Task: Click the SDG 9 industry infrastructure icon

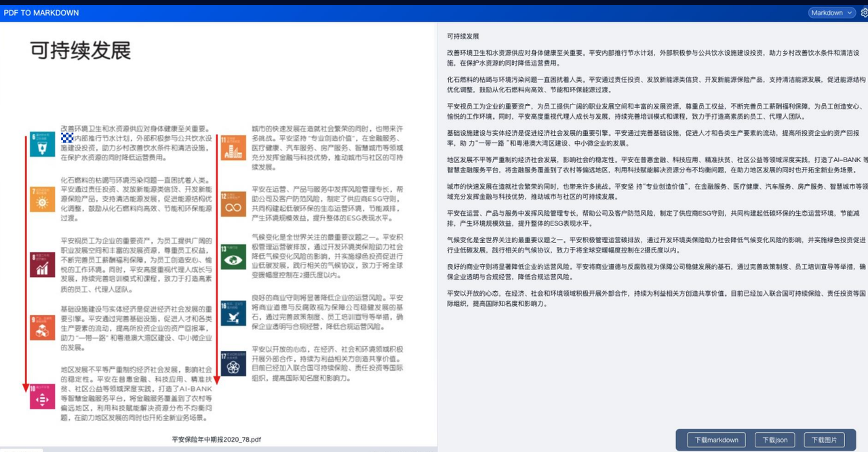Action: coord(42,326)
